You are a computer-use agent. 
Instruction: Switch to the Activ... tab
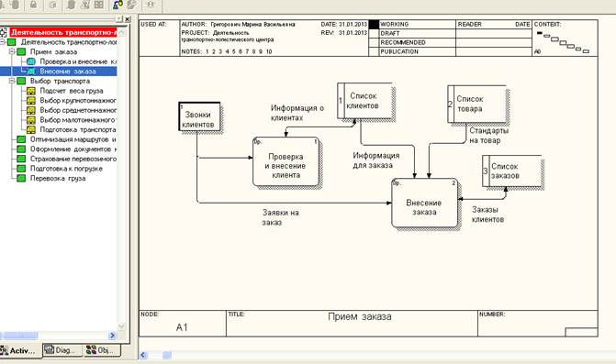20,350
